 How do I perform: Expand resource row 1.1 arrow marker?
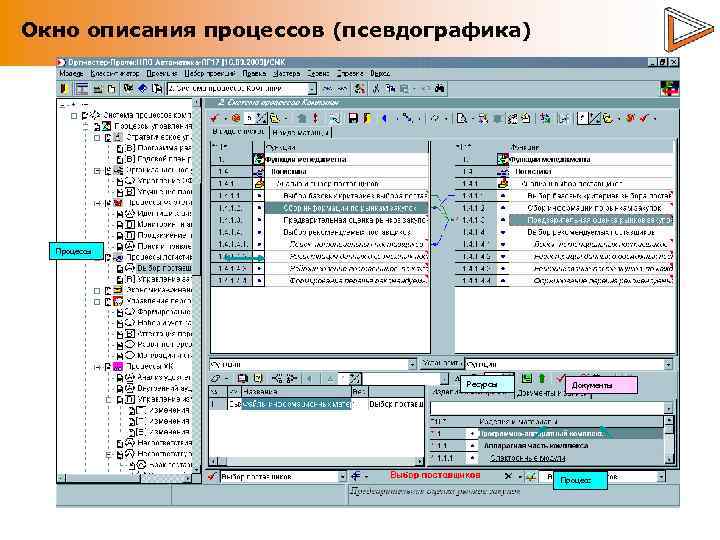pyautogui.click(x=472, y=433)
